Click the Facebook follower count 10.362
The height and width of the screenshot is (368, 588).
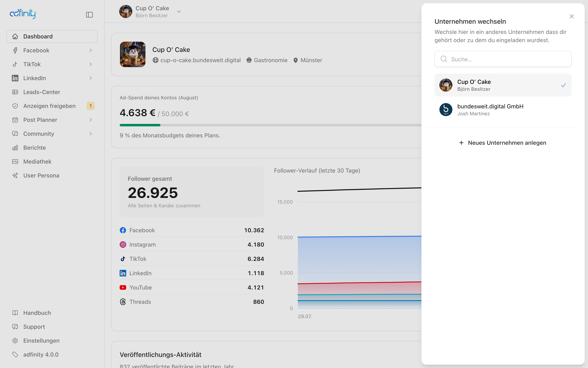(254, 230)
